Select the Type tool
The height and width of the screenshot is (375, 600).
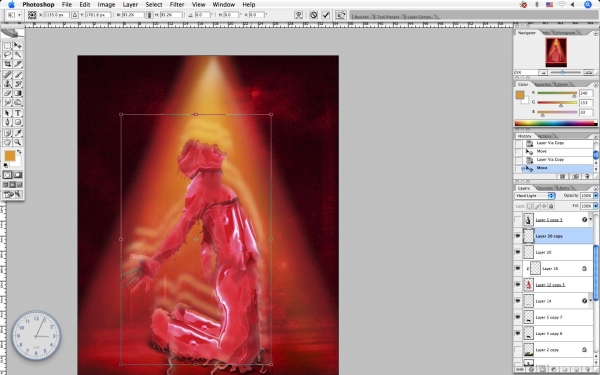[18, 113]
